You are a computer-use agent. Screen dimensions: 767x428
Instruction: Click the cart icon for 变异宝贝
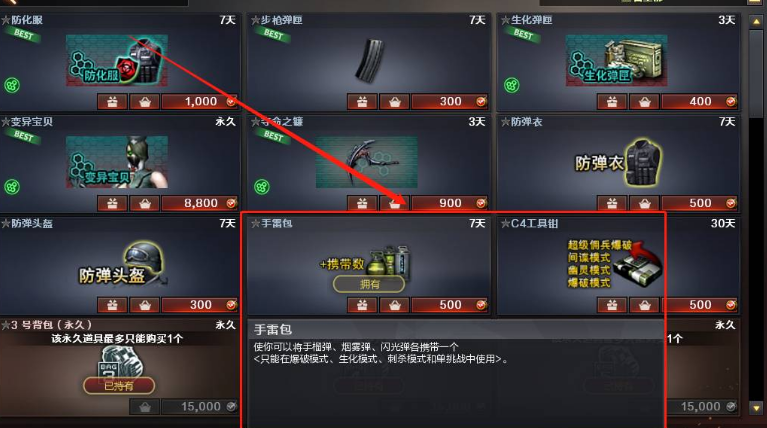(x=144, y=203)
